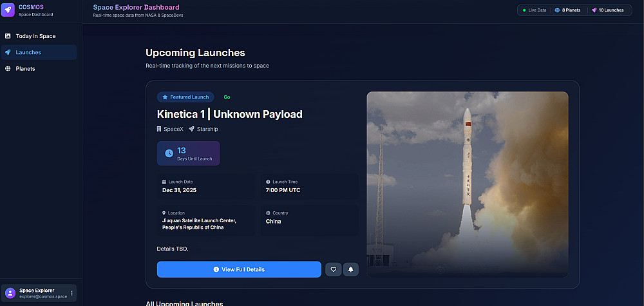The height and width of the screenshot is (306, 644).
Task: Click the Location pin icon
Action: [164, 213]
